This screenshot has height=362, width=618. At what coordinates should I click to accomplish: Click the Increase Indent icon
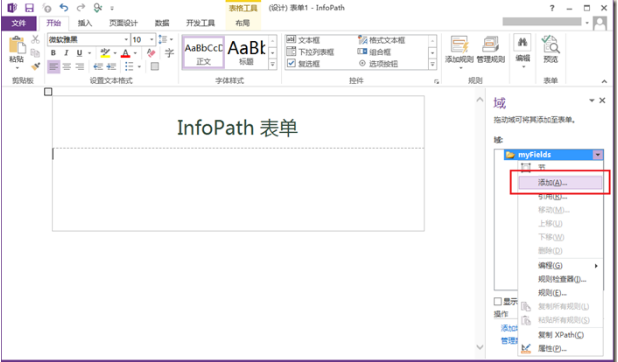(x=111, y=66)
